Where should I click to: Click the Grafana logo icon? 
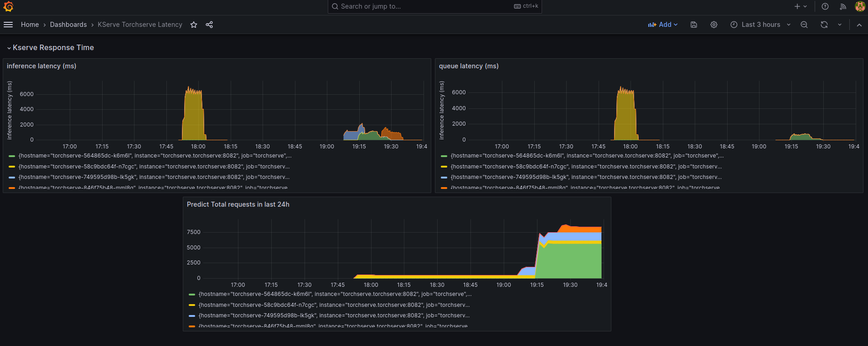click(x=8, y=6)
